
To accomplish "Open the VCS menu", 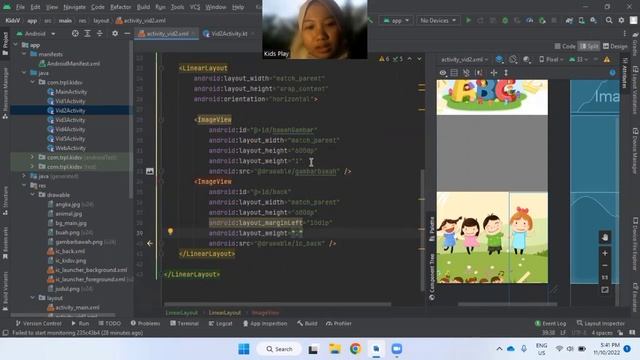I will [195, 7].
